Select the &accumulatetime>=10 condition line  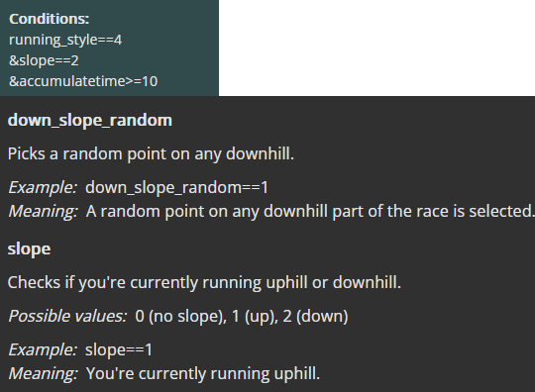[x=83, y=81]
